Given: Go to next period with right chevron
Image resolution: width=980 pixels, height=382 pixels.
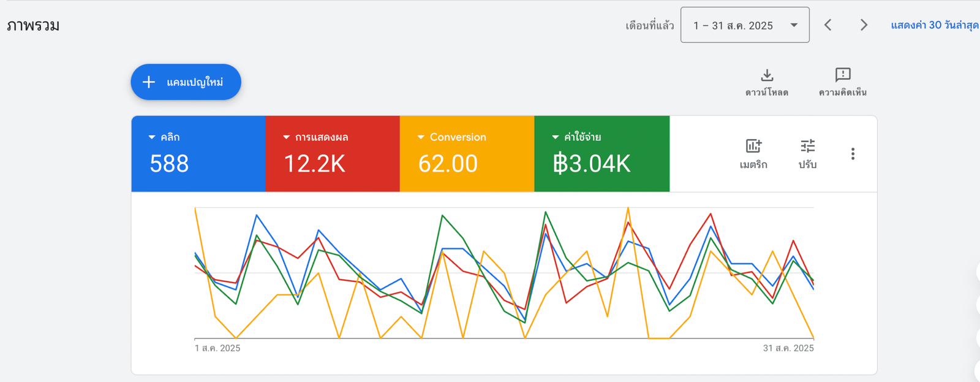Looking at the screenshot, I should (x=864, y=25).
